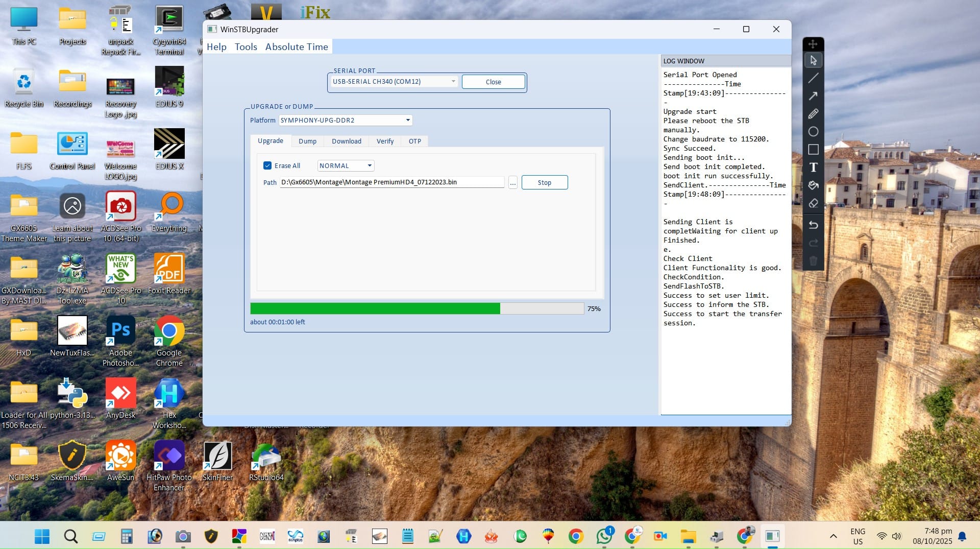Select the straight line drawing tool
Viewport: 980px width, 549px height.
(x=813, y=78)
